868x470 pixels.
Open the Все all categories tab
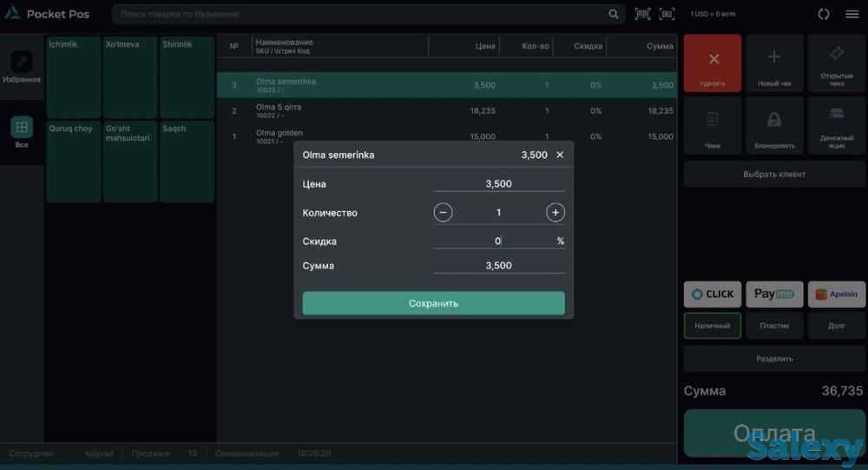[x=22, y=132]
